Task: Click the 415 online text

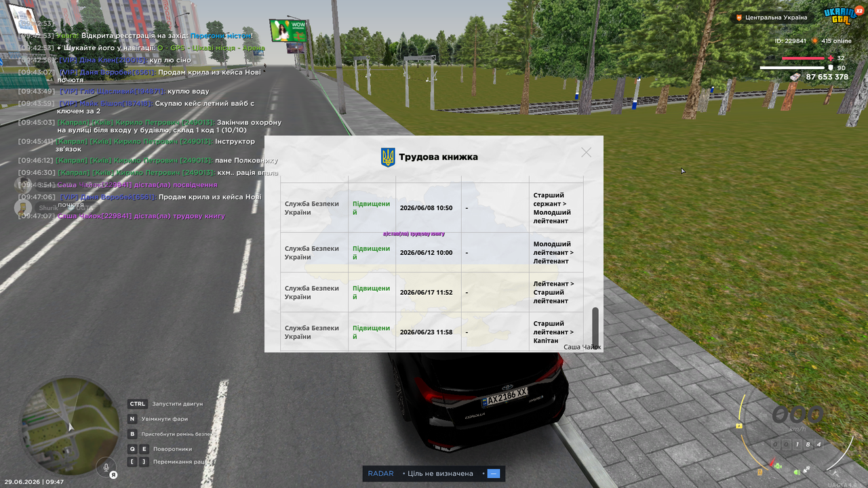Action: click(836, 41)
